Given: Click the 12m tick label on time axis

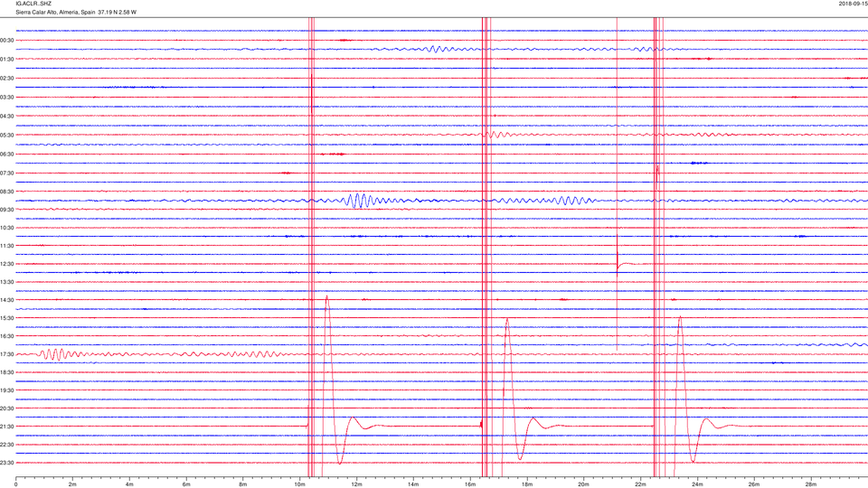Looking at the screenshot, I should [x=356, y=484].
